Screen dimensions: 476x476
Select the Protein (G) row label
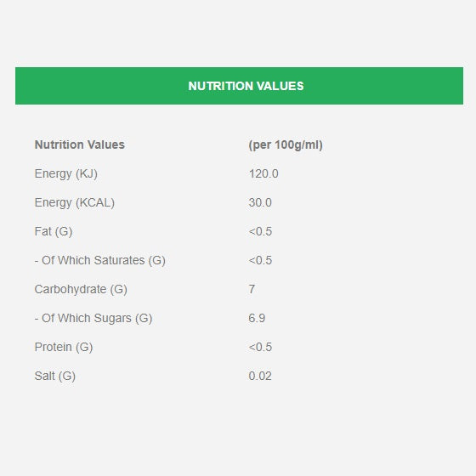pyautogui.click(x=64, y=347)
